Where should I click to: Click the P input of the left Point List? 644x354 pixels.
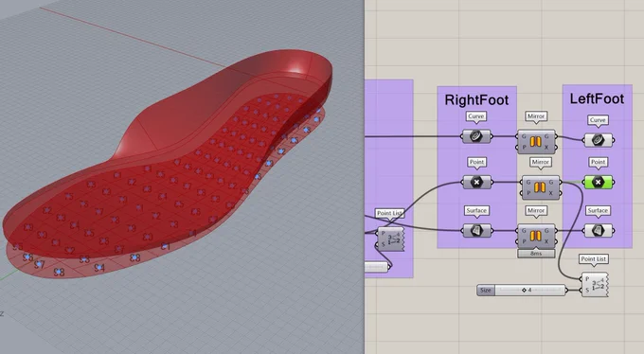(x=383, y=233)
